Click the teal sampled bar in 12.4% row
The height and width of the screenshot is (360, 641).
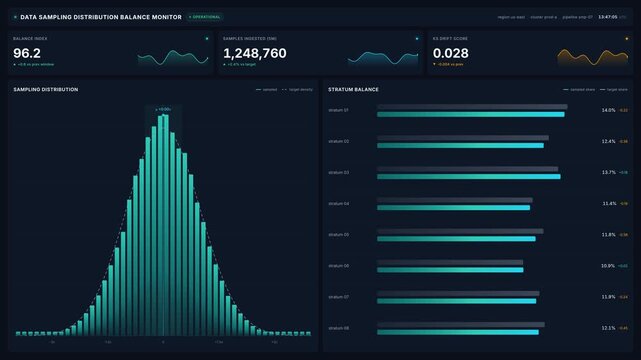tap(460, 145)
